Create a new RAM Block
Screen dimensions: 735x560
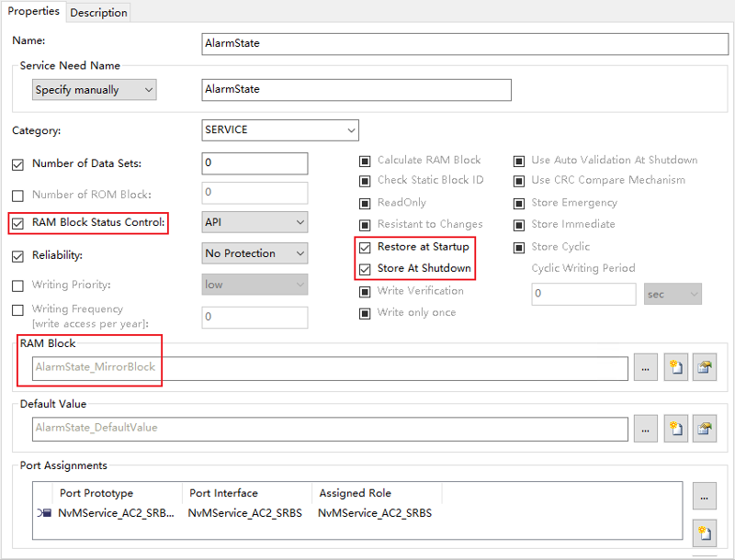[675, 366]
